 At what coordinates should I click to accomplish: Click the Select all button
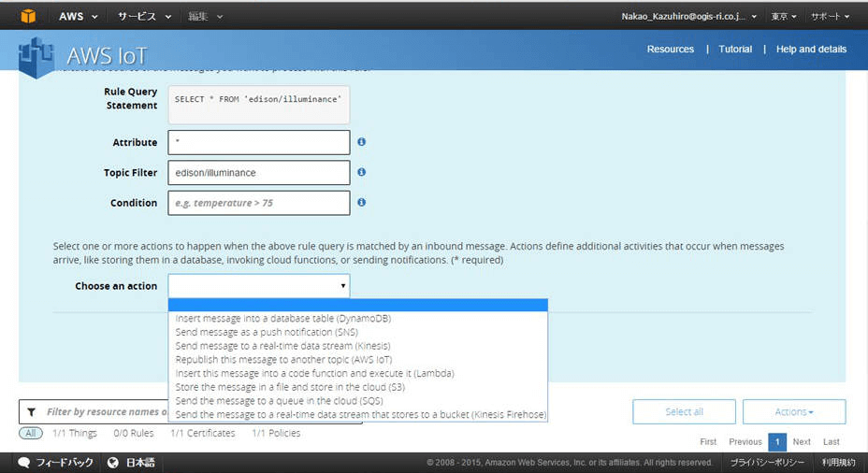(685, 412)
